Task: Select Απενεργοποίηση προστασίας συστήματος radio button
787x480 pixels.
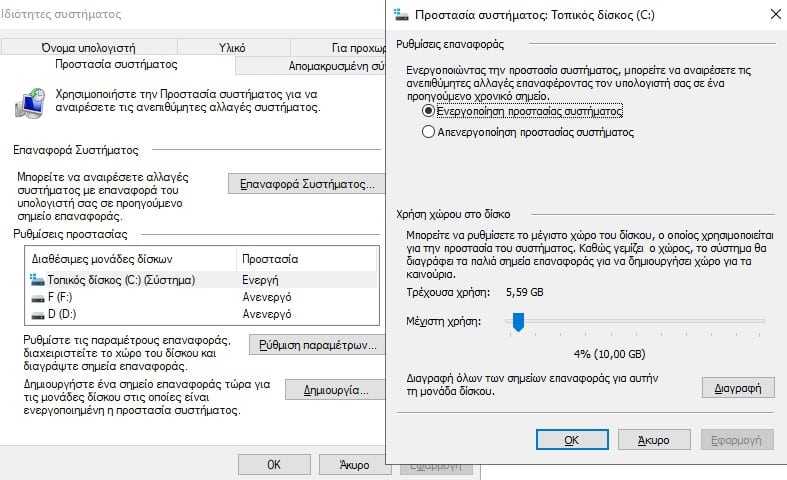Action: pos(428,132)
